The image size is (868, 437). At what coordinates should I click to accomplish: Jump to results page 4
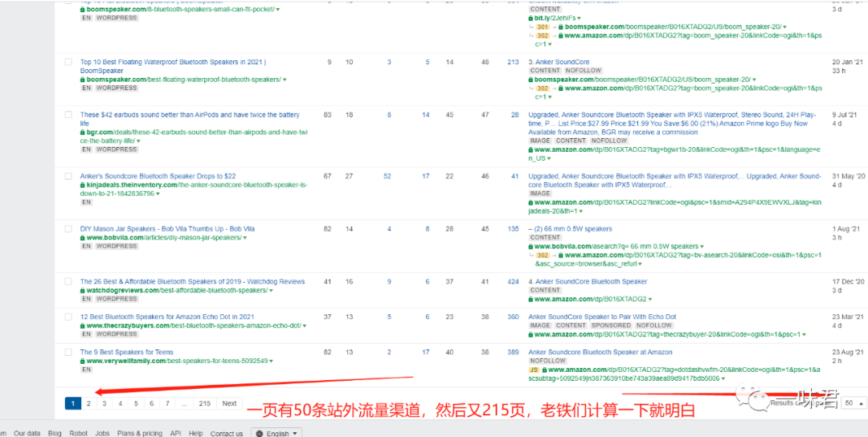click(120, 403)
